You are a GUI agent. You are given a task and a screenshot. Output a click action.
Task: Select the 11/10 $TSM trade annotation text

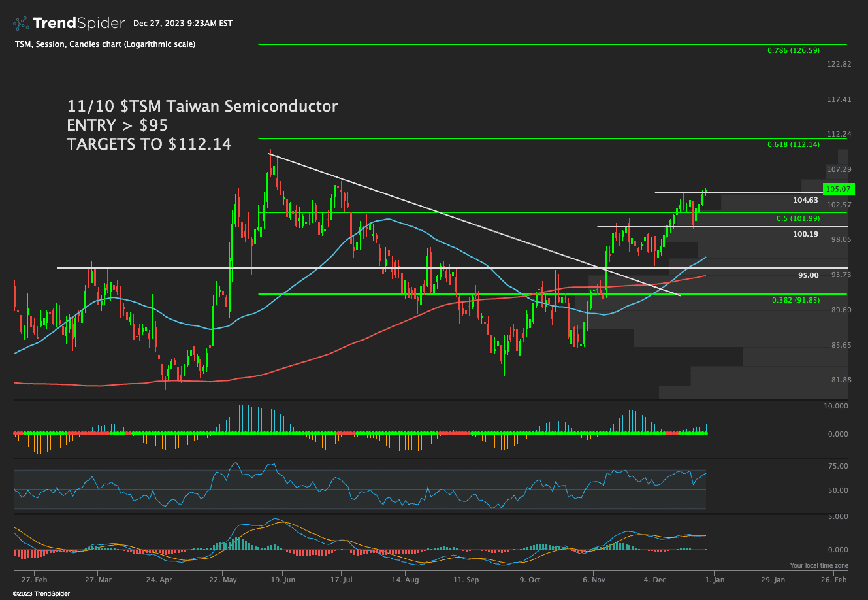click(x=201, y=106)
